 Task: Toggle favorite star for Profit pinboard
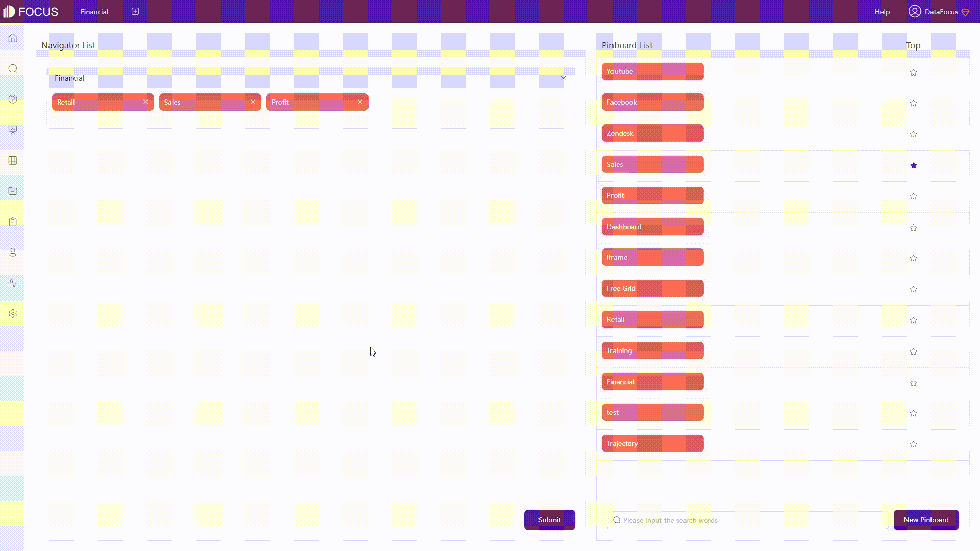tap(913, 196)
